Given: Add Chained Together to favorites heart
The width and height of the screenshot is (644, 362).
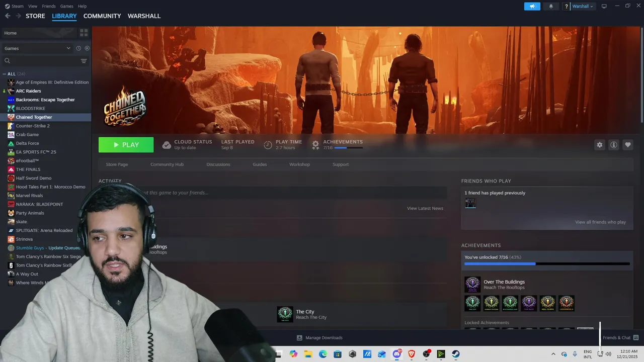Looking at the screenshot, I should (628, 145).
